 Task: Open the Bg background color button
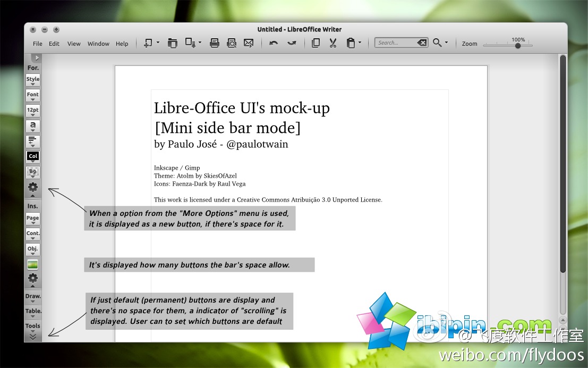pos(32,172)
